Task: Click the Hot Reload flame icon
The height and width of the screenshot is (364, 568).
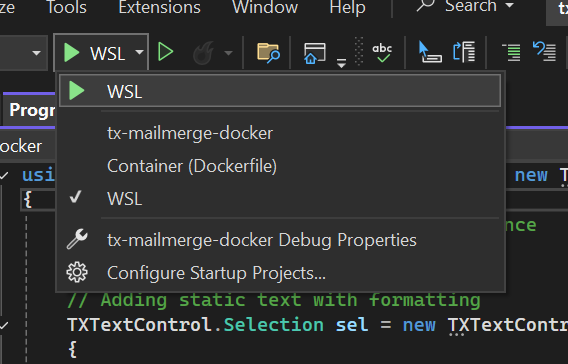Action: tap(204, 53)
